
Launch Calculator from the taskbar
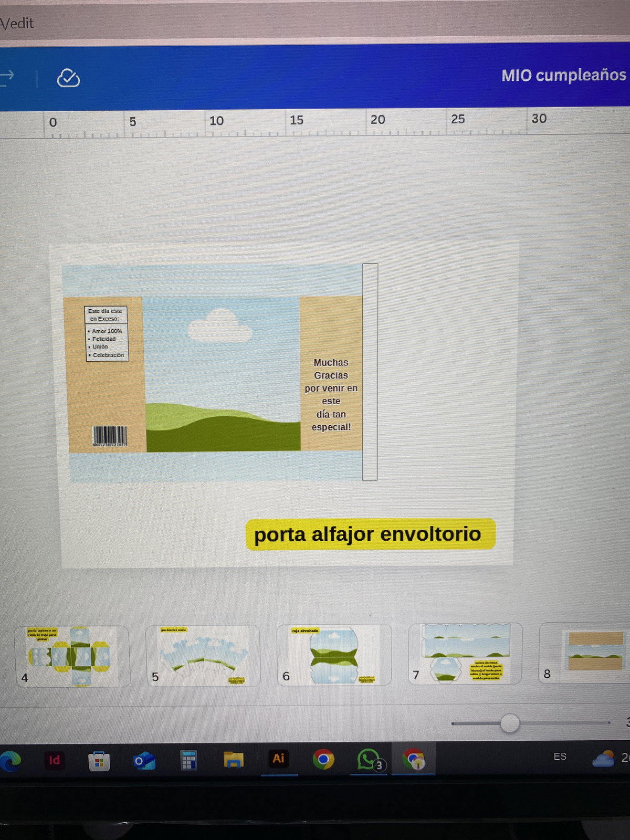coord(188,760)
